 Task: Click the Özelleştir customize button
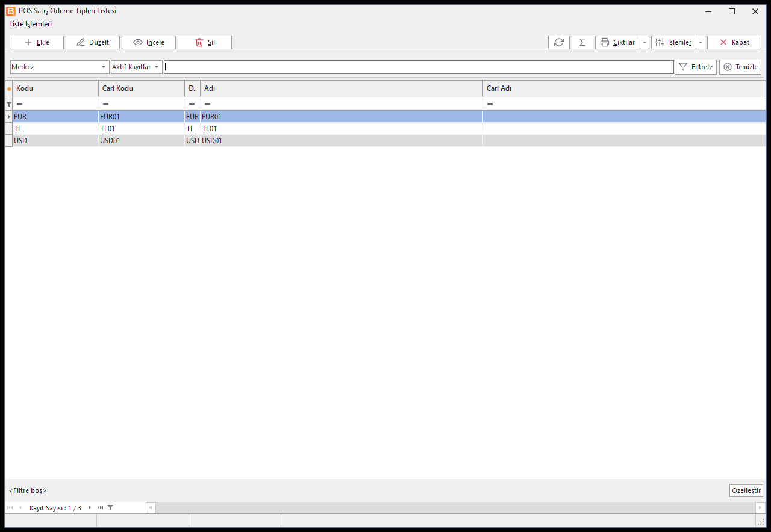pyautogui.click(x=746, y=490)
